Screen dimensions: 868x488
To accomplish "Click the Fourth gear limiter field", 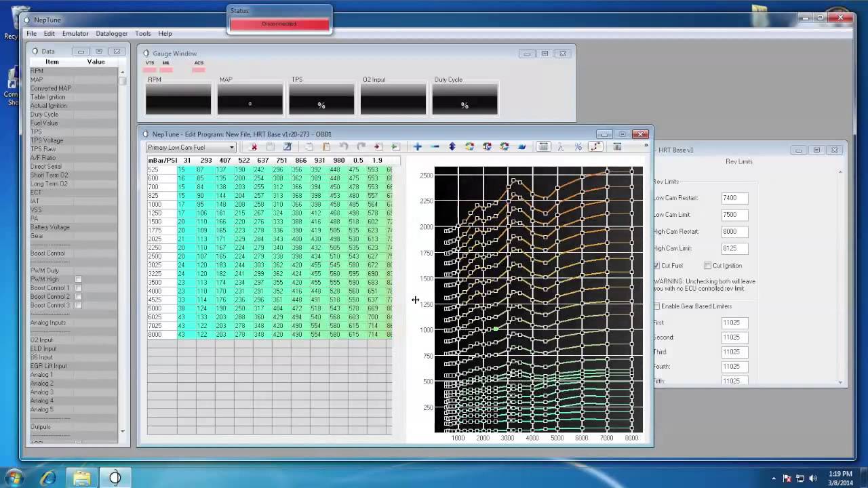I will pos(735,367).
